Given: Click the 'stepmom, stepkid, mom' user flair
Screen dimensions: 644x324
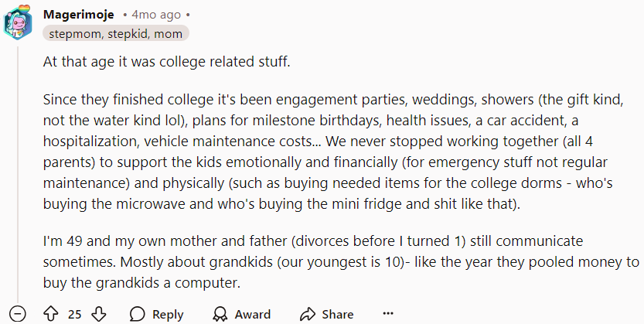Looking at the screenshot, I should (115, 33).
